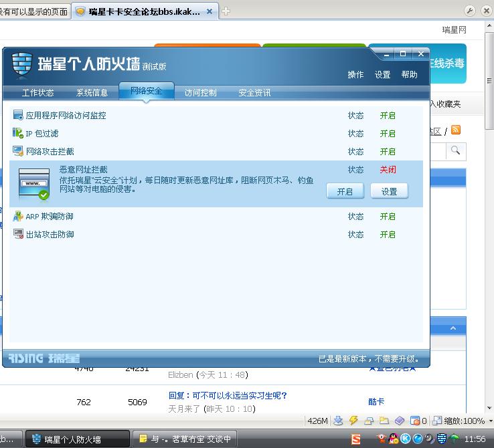
Task: Click the 426M memory indicator
Action: point(317,421)
